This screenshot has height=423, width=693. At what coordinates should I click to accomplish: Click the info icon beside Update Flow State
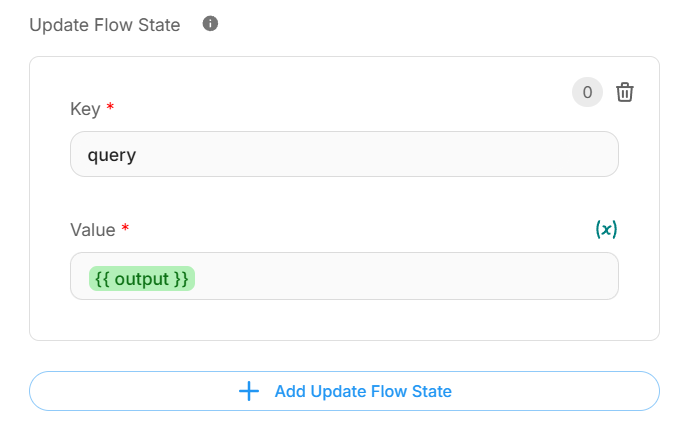(x=210, y=24)
